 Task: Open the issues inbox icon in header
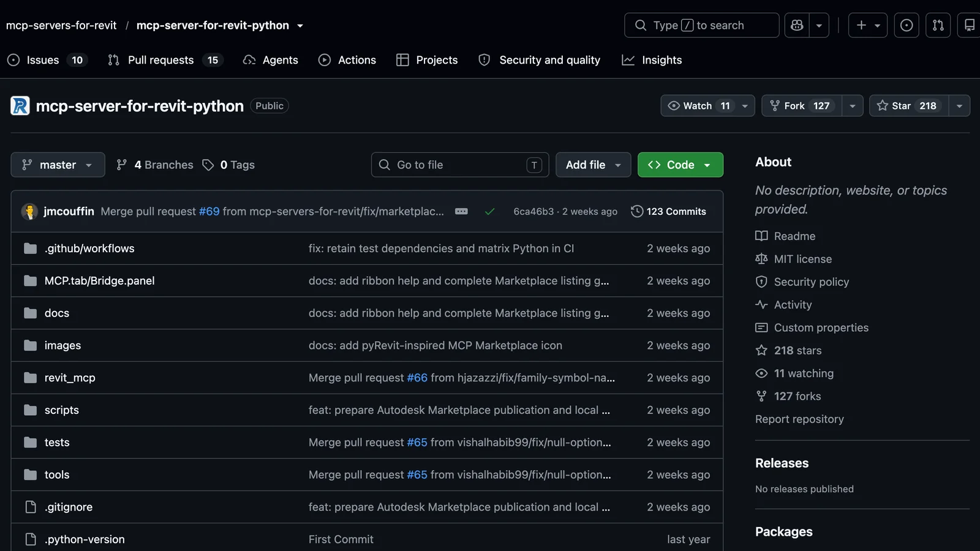tap(907, 25)
